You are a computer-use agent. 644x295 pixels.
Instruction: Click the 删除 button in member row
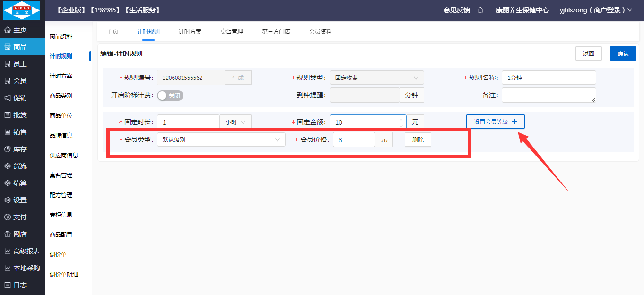[x=418, y=139]
